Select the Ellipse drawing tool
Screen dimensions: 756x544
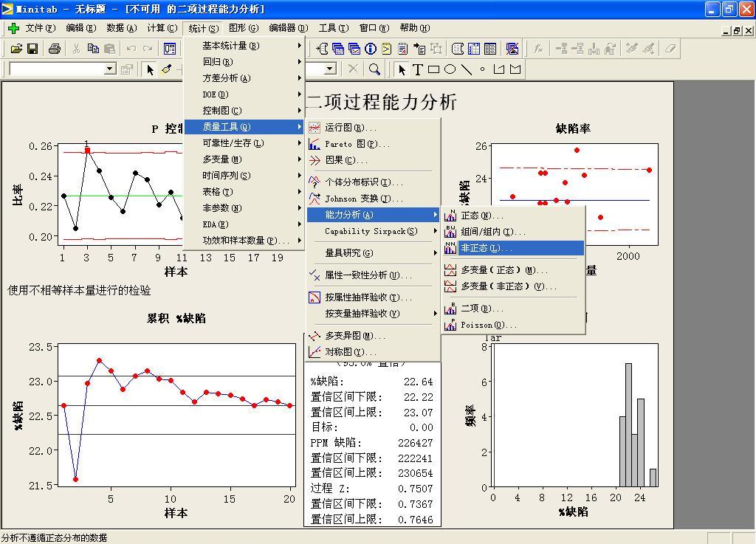point(450,69)
